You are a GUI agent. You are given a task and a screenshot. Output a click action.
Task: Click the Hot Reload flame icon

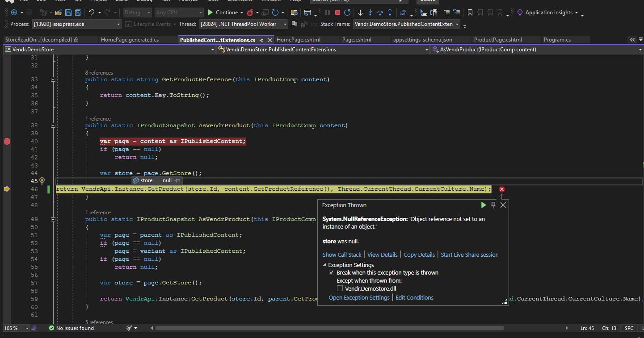250,13
